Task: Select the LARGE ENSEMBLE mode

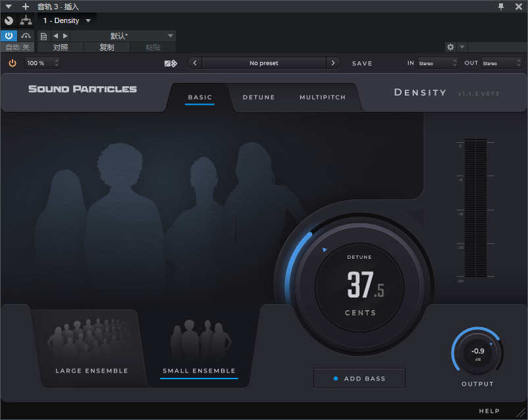Action: pos(92,349)
